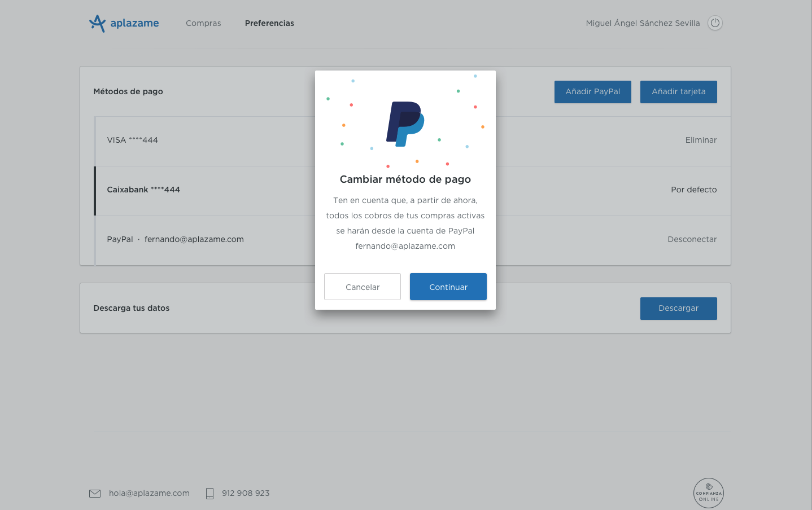Click the power logout icon
812x510 pixels.
pos(715,23)
